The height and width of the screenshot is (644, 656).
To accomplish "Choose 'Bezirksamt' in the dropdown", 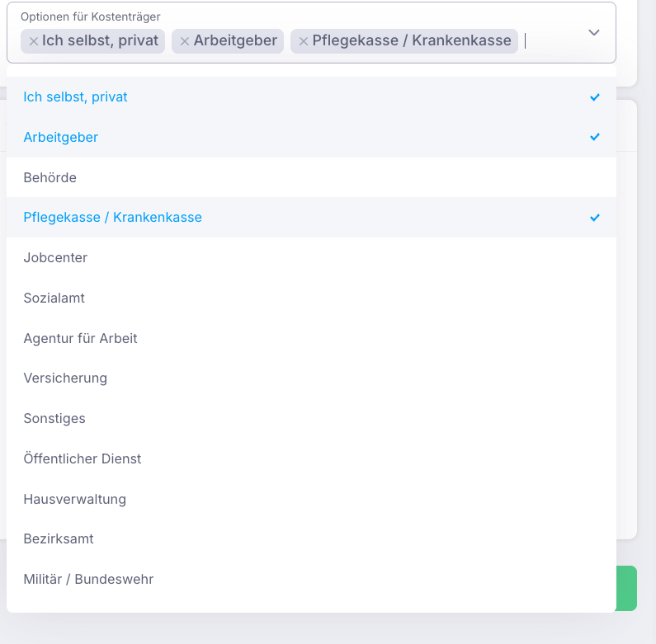I will [x=311, y=539].
